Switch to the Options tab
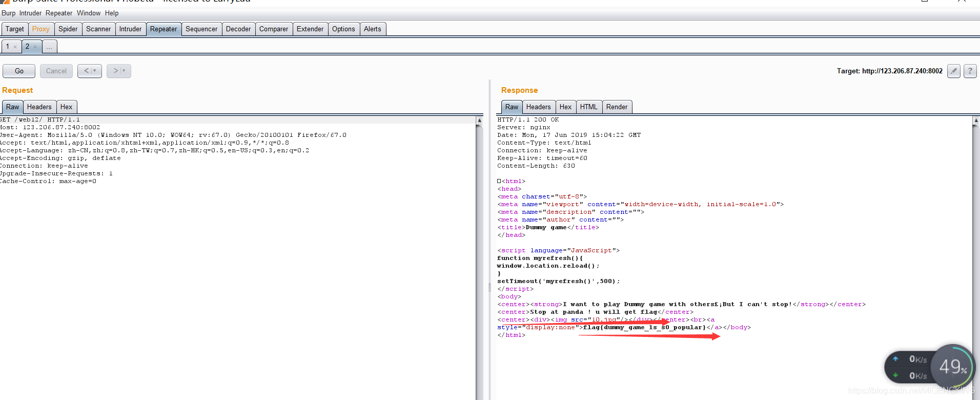The image size is (980, 400). click(343, 29)
